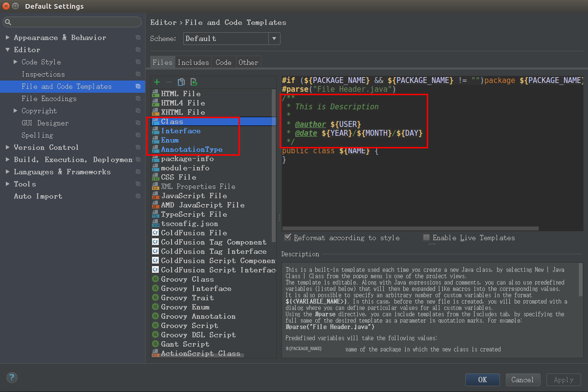Click project-level icon beside Code Style

point(138,62)
